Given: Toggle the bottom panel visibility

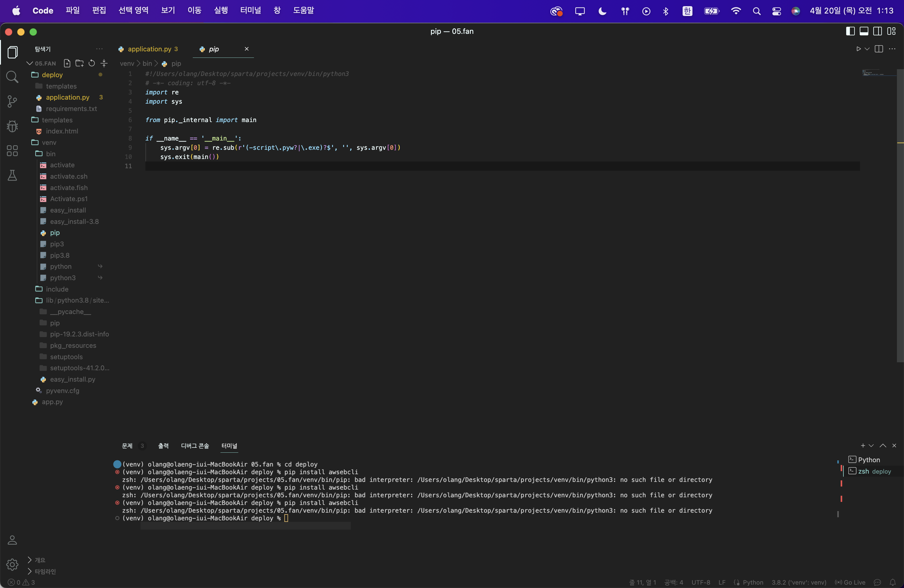Looking at the screenshot, I should click(864, 31).
